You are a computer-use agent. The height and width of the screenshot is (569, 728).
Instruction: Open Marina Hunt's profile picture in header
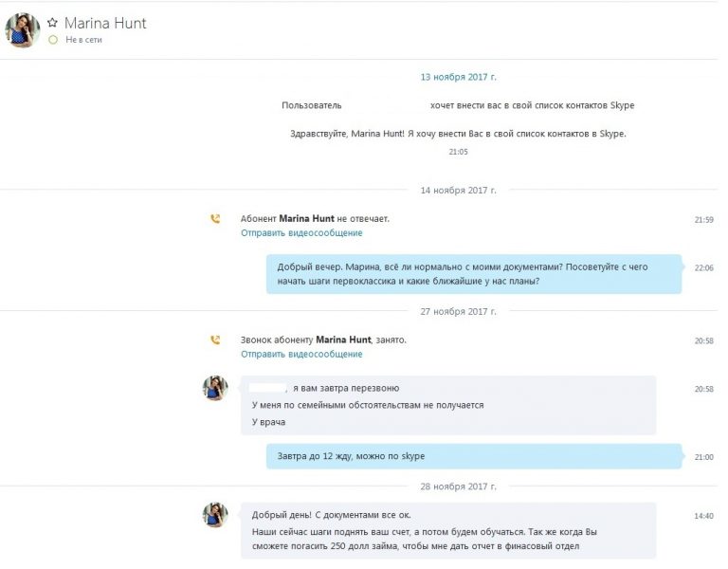pos(23,30)
